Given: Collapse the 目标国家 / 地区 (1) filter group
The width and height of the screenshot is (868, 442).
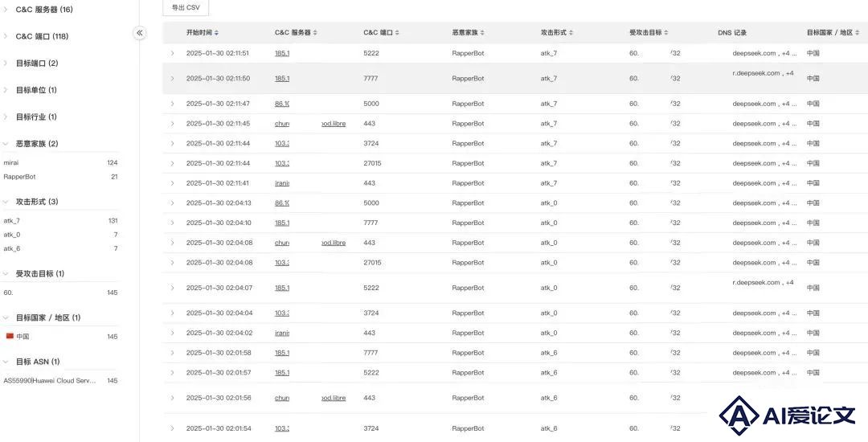Looking at the screenshot, I should [6, 317].
